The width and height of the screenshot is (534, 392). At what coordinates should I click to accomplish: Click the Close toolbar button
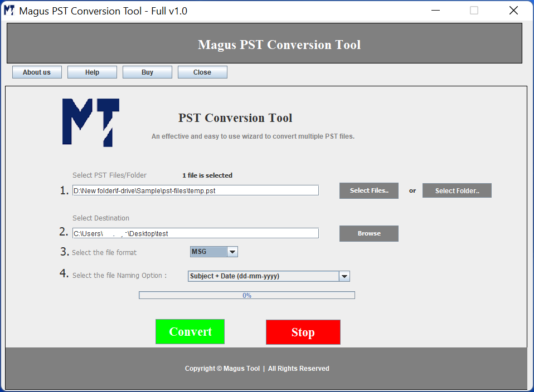tap(202, 72)
